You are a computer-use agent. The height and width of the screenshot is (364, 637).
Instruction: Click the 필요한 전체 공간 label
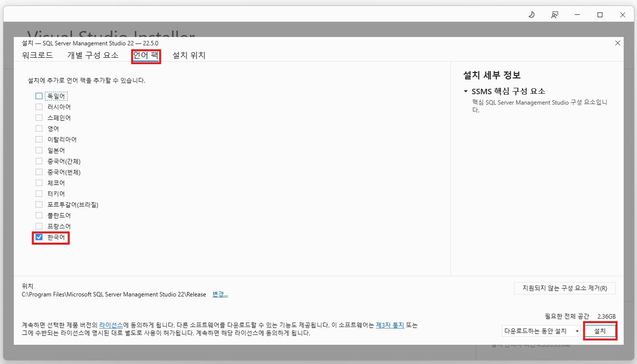pos(567,316)
